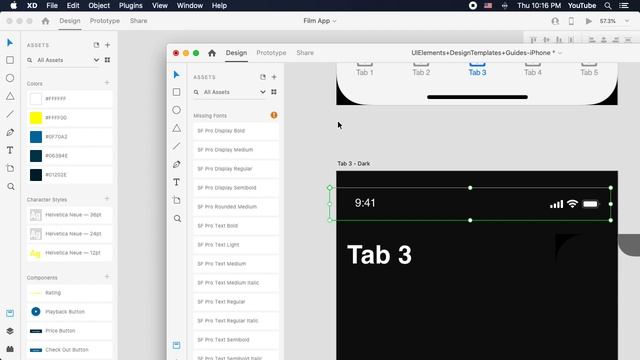The image size is (640, 360).
Task: Select the Pen tool in front window
Action: (x=176, y=164)
